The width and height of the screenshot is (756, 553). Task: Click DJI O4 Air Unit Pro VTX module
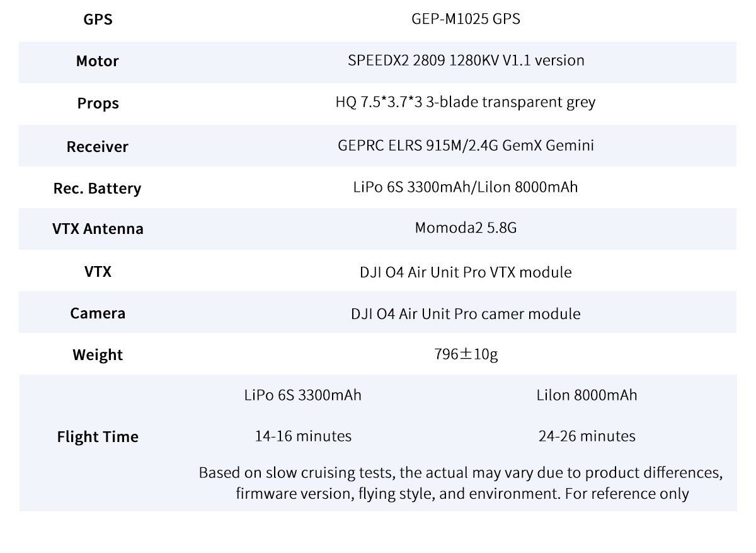pos(466,272)
